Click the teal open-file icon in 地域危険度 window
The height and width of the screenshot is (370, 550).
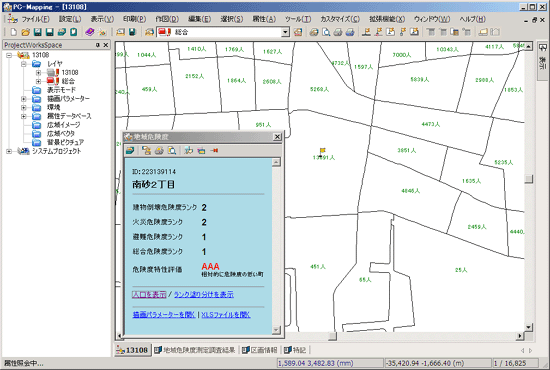click(x=130, y=150)
